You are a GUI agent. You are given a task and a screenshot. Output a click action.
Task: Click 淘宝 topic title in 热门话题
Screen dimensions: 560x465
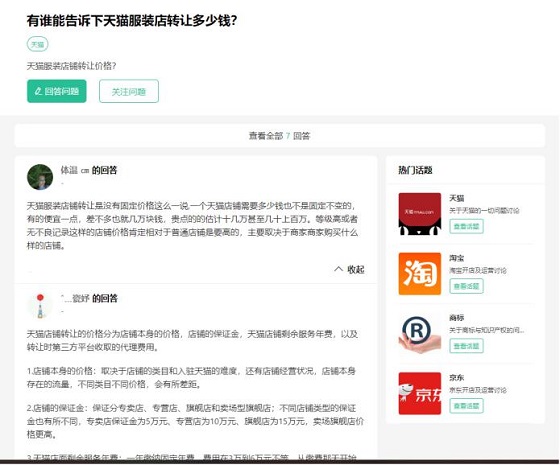(457, 258)
